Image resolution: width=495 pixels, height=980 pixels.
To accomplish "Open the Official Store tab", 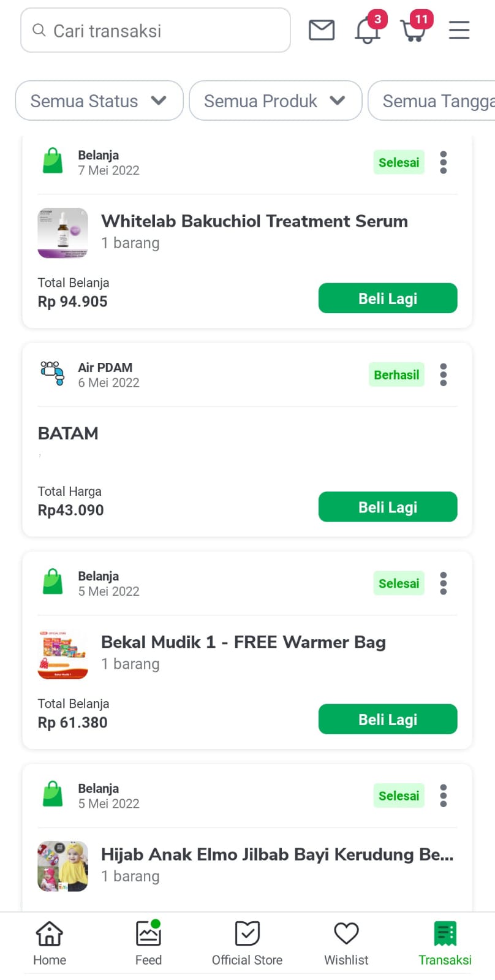I will click(247, 943).
